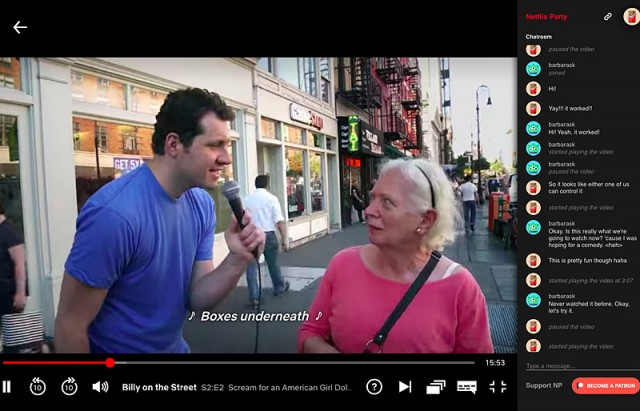Click the Chatroom heading

tap(538, 37)
